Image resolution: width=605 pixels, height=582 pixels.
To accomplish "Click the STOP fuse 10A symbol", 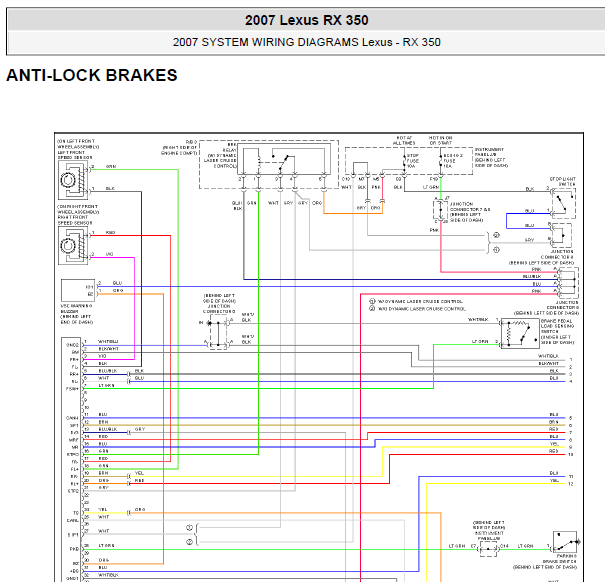I will click(404, 161).
